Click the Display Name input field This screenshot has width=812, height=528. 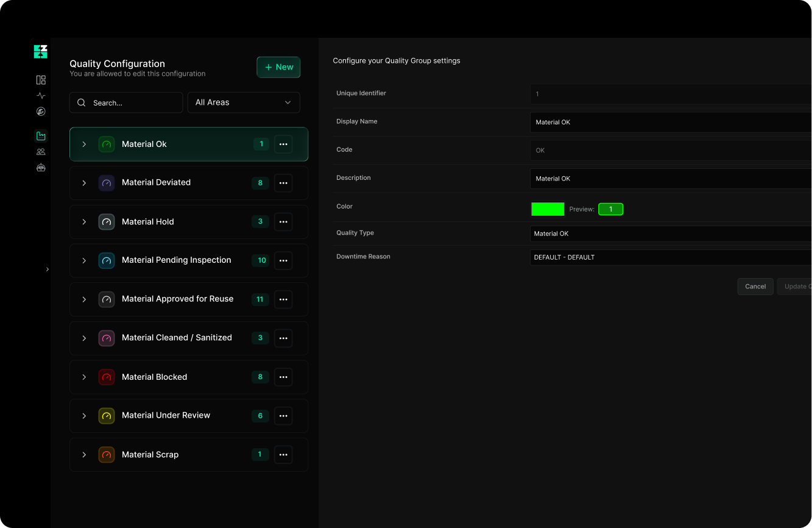click(x=670, y=122)
